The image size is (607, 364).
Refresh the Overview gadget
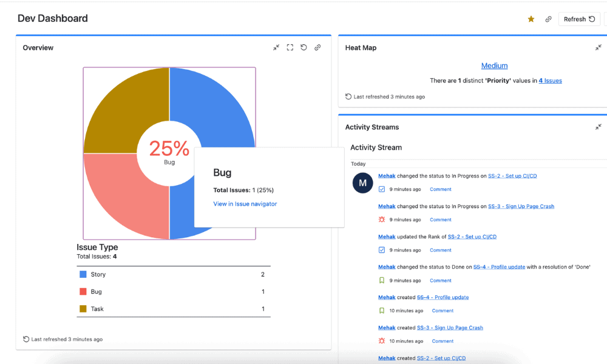[x=303, y=47]
